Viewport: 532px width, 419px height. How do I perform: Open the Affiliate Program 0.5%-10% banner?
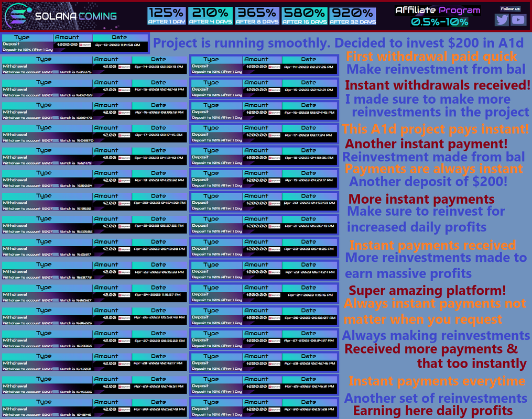(x=438, y=16)
